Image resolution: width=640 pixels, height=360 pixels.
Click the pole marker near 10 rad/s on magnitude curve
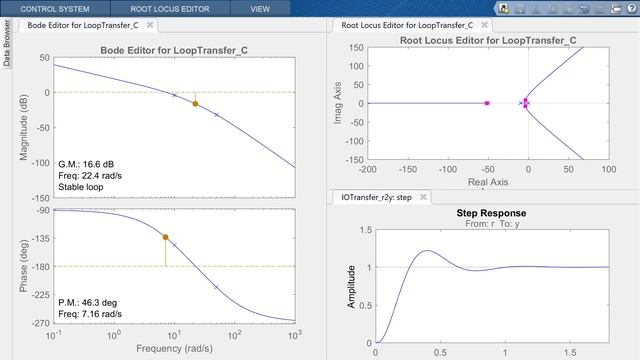[x=174, y=95]
